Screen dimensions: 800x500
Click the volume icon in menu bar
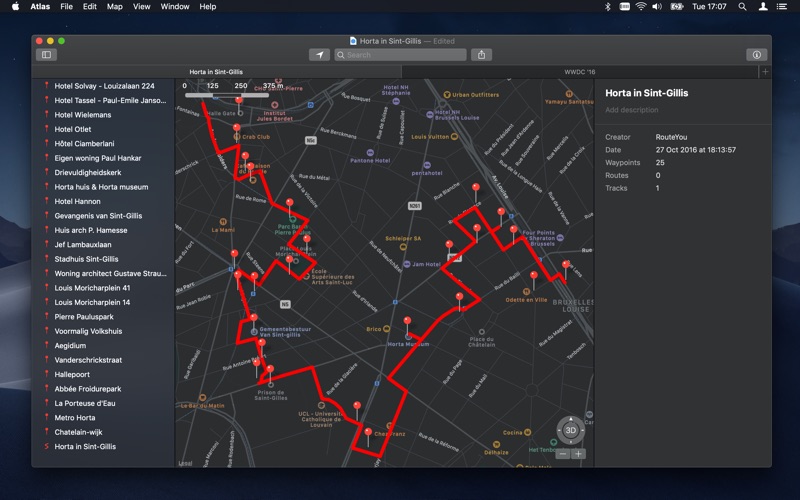pyautogui.click(x=657, y=7)
